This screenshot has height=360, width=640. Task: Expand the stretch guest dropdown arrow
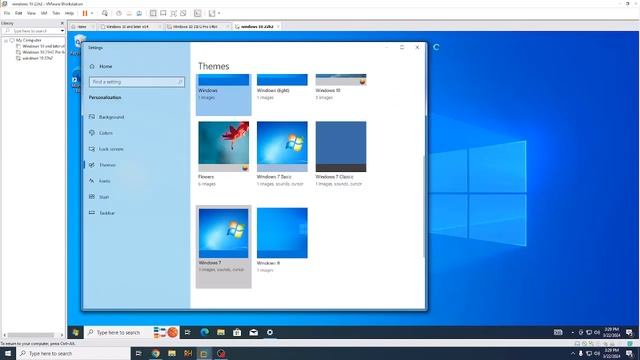click(x=219, y=13)
